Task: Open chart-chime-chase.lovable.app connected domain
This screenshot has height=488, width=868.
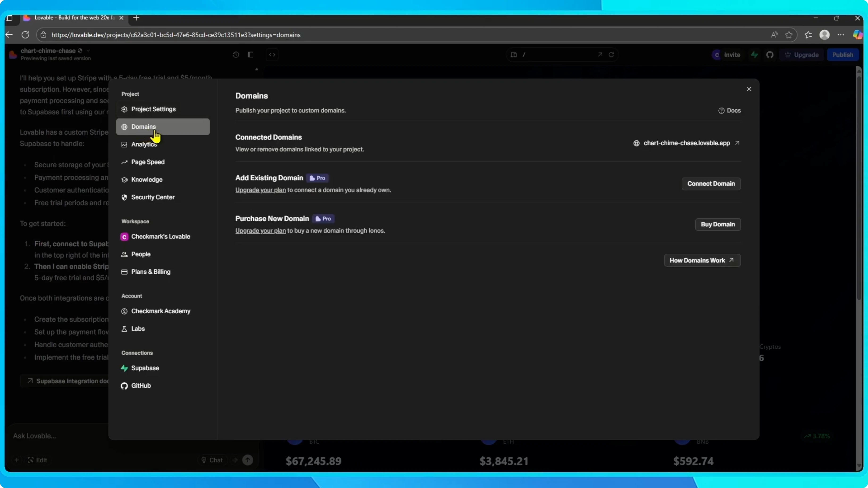Action: 686,143
